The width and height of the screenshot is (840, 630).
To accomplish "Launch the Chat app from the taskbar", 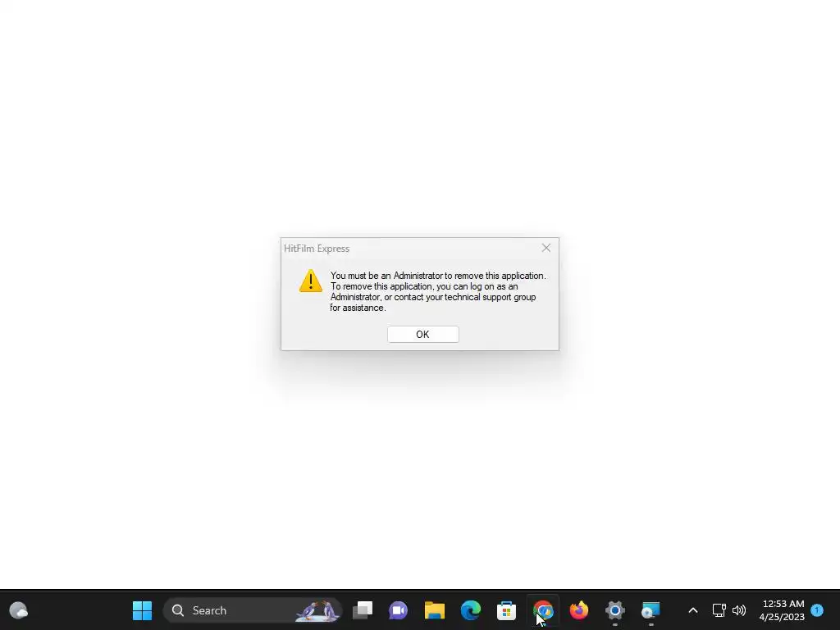I will point(398,610).
